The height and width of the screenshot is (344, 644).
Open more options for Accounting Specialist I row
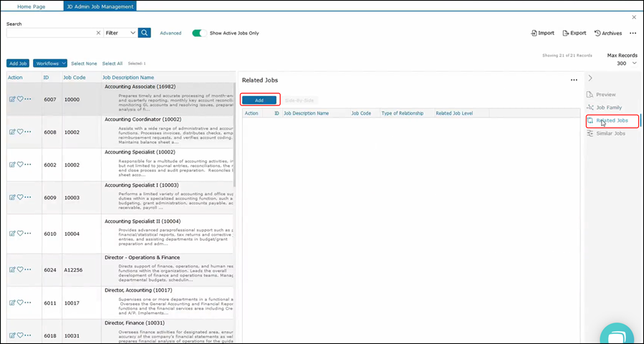click(28, 197)
